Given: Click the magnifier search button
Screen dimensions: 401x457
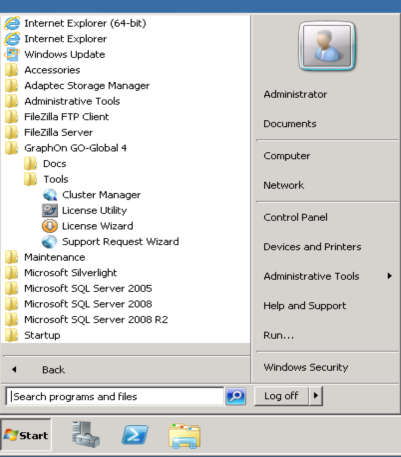Looking at the screenshot, I should tap(236, 396).
